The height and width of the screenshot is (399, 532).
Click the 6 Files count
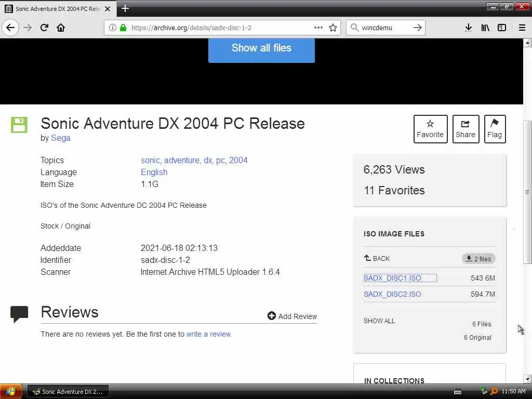(x=482, y=324)
